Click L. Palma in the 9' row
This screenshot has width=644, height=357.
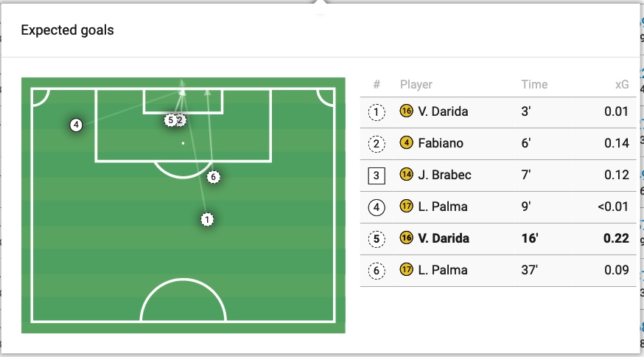(x=442, y=207)
